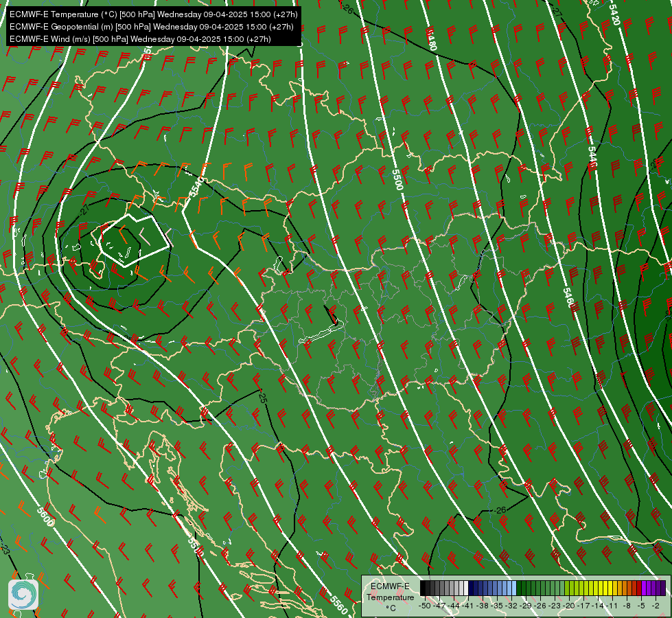
Task: Click the legend tick label -44
Action: (454, 606)
